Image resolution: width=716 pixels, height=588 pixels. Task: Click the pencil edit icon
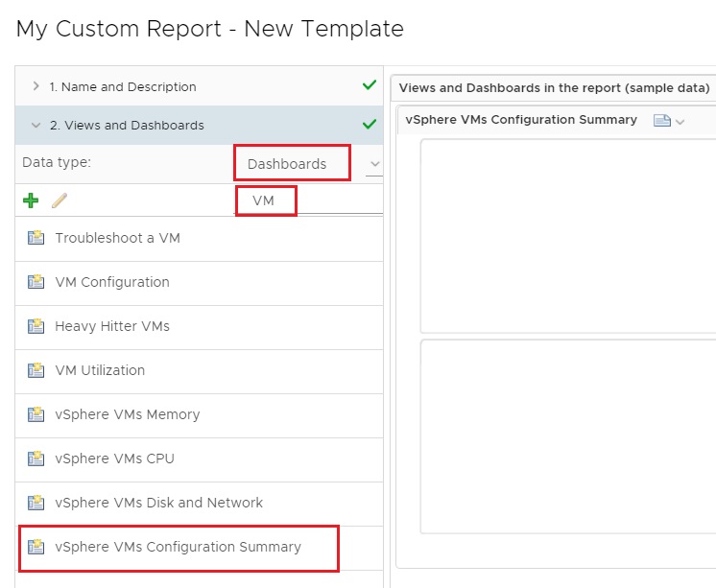pos(60,200)
